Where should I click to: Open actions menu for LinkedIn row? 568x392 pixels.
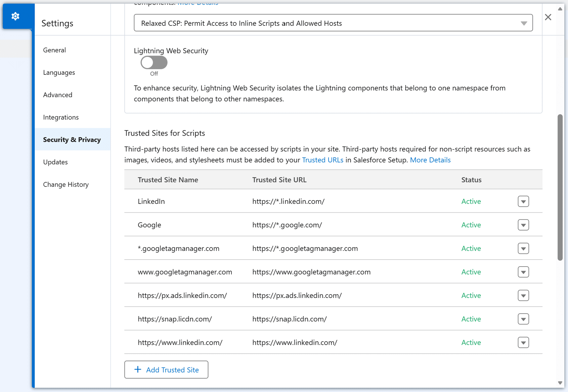tap(523, 201)
